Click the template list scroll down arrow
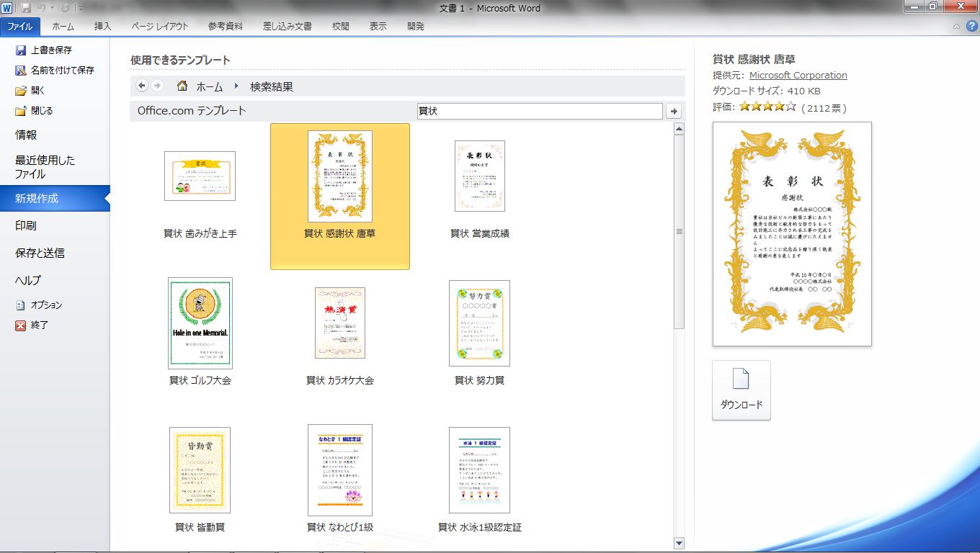Viewport: 980px width, 553px height. (x=678, y=542)
